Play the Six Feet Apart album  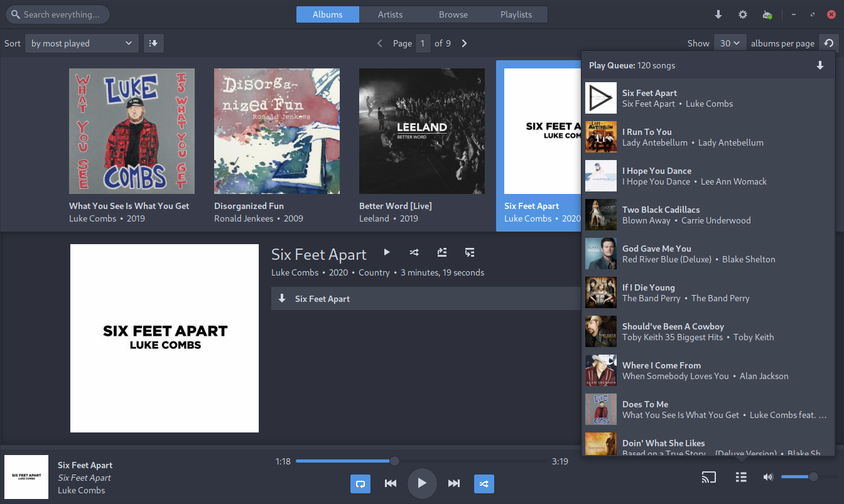pos(387,252)
